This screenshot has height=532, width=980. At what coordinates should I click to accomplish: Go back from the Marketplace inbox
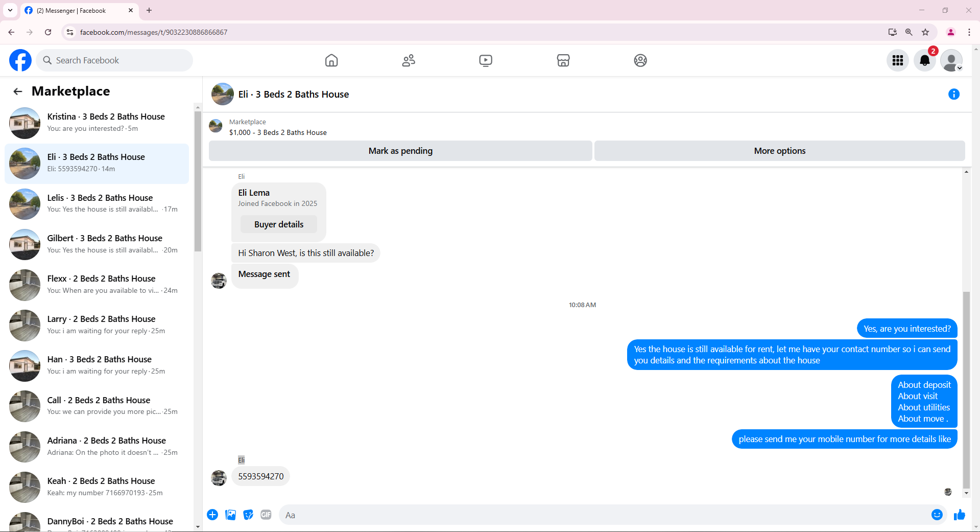[x=18, y=91]
